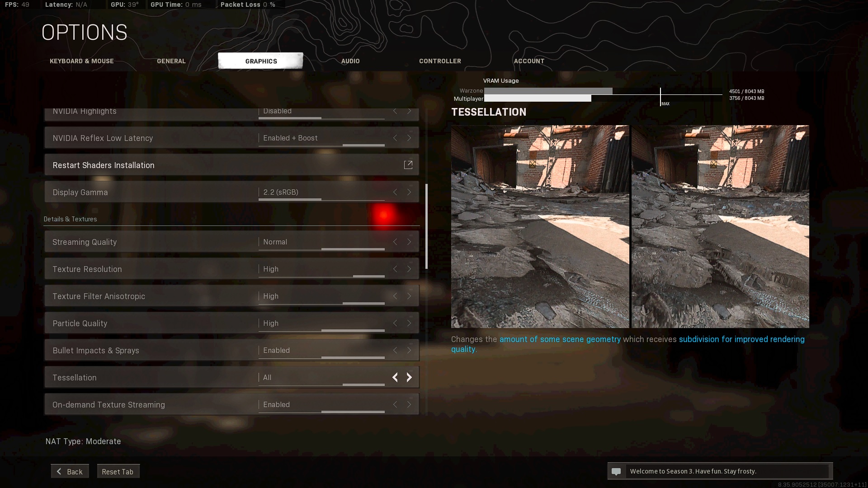
Task: Toggle the NVIDIA Highlights Disabled value
Action: (277, 111)
